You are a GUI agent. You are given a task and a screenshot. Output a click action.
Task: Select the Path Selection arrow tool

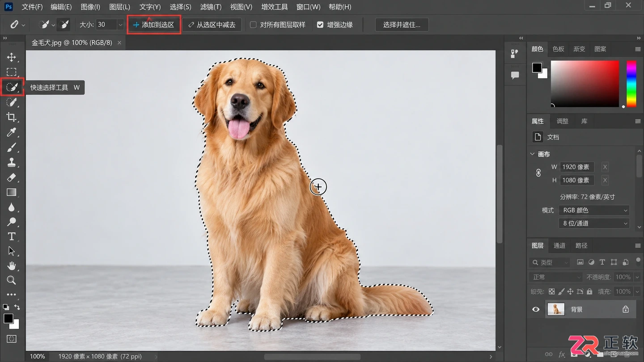[12, 251]
